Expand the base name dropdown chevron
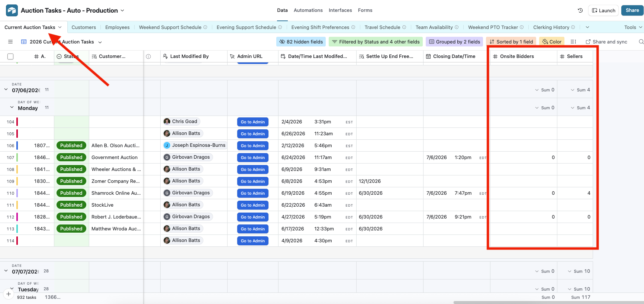This screenshot has width=644, height=304. (x=122, y=10)
